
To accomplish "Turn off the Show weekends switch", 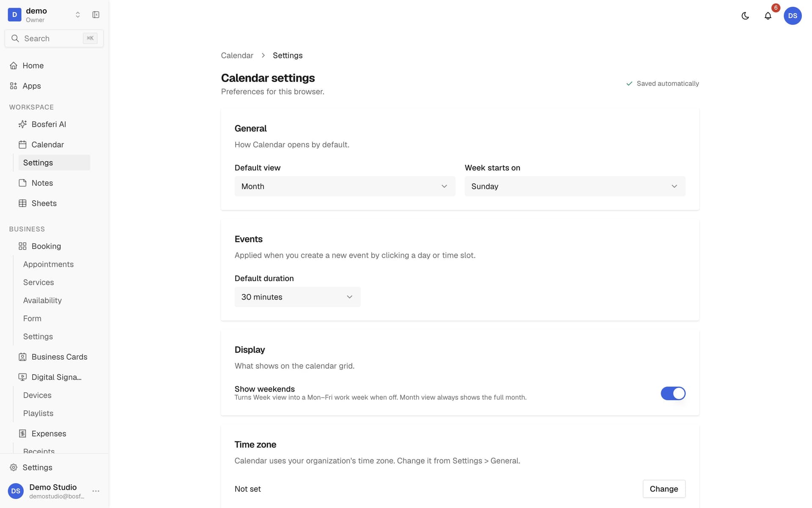I will tap(673, 393).
